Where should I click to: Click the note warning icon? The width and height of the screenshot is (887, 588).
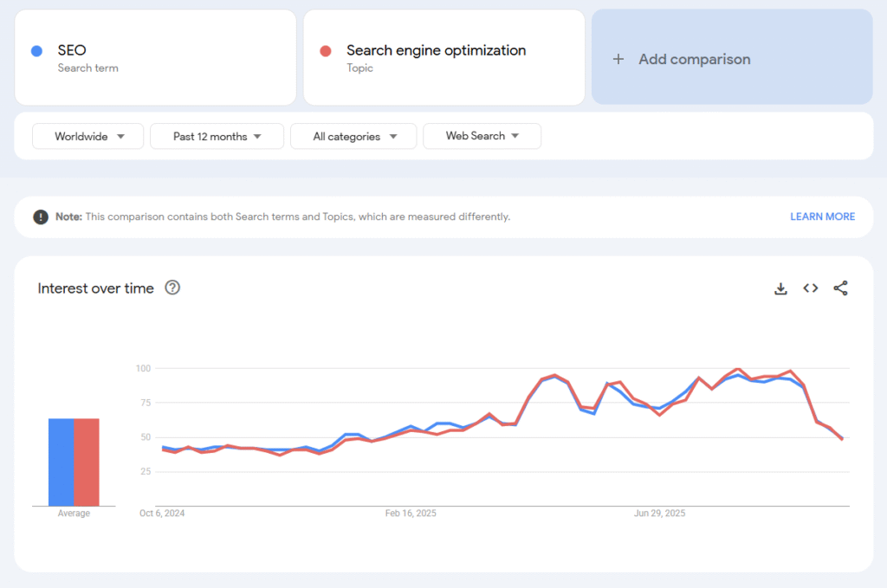[x=41, y=216]
